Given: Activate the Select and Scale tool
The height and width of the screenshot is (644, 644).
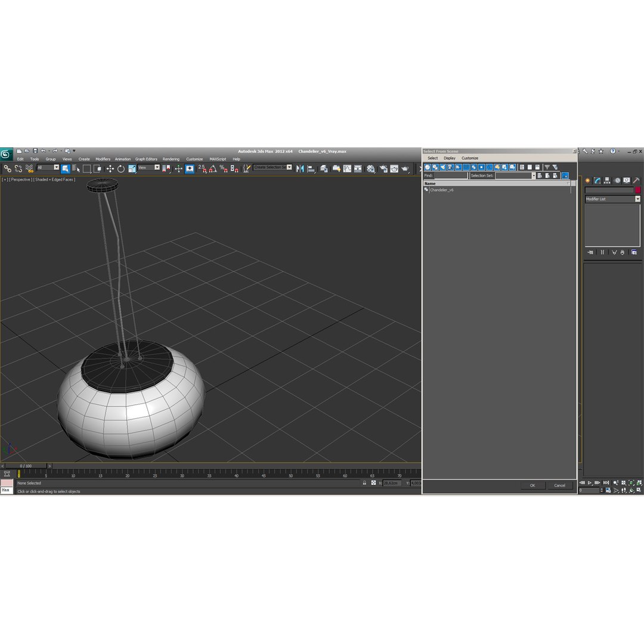Looking at the screenshot, I should (x=131, y=168).
